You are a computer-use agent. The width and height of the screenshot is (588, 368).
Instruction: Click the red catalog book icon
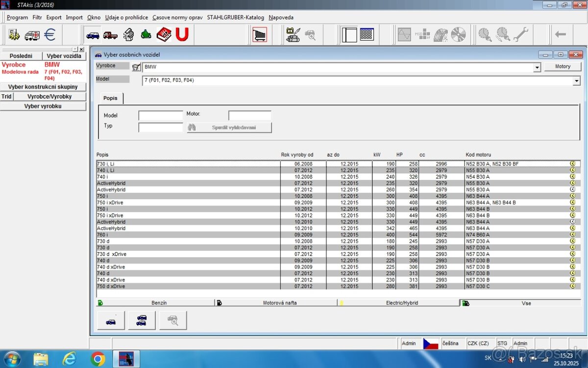pyautogui.click(x=164, y=35)
